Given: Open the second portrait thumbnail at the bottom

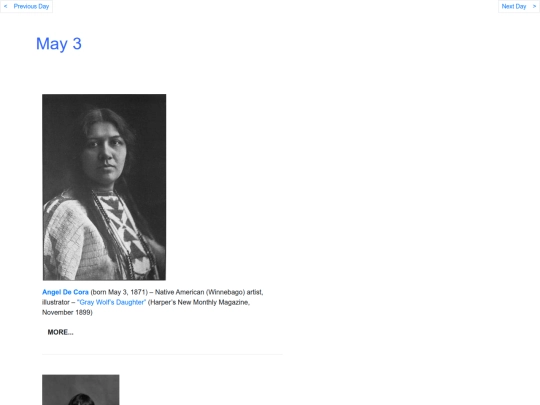Looking at the screenshot, I should click(x=81, y=390).
